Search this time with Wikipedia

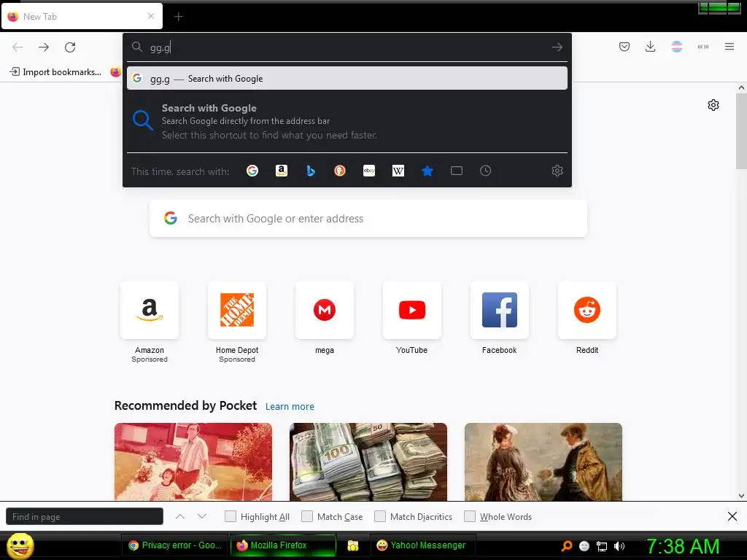click(398, 171)
